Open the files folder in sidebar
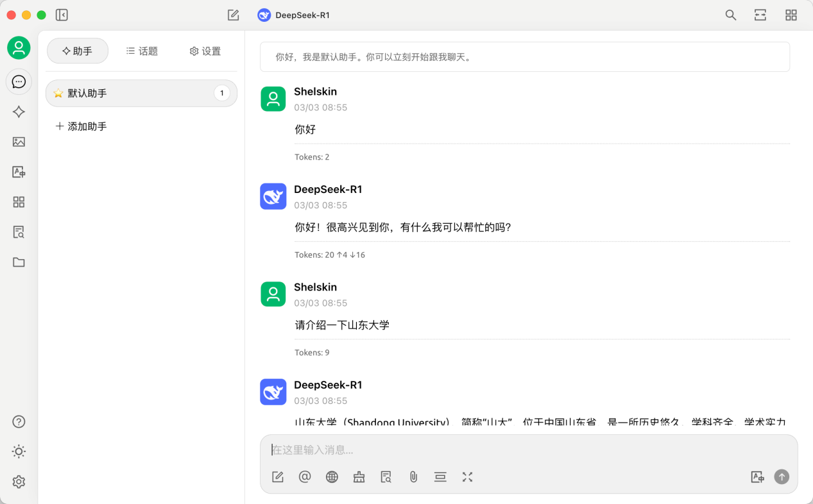 point(19,262)
